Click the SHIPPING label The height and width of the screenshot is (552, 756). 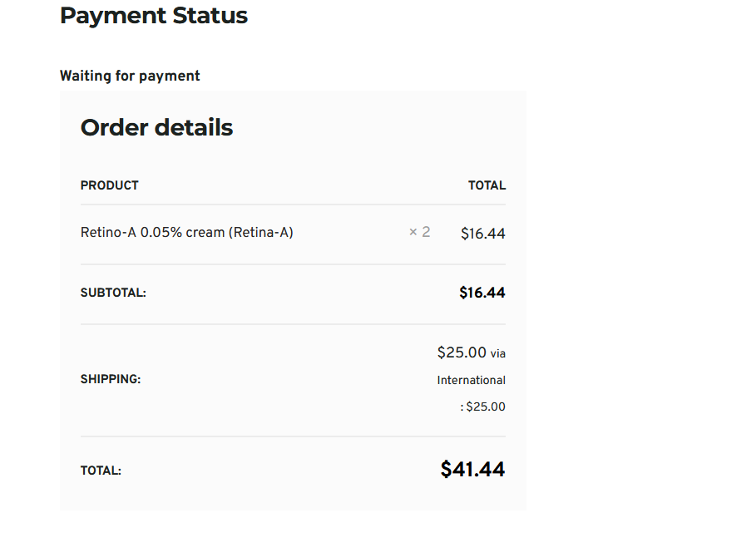point(111,379)
